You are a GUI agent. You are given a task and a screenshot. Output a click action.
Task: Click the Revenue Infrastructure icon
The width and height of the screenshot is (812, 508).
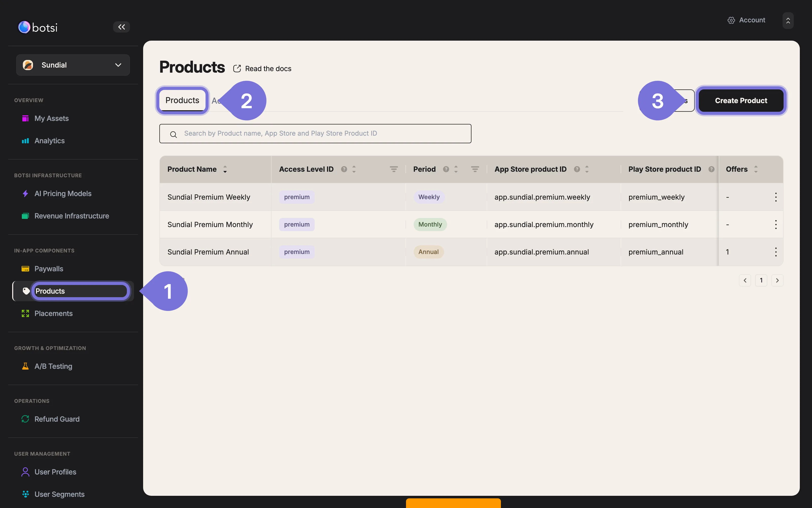tap(25, 216)
